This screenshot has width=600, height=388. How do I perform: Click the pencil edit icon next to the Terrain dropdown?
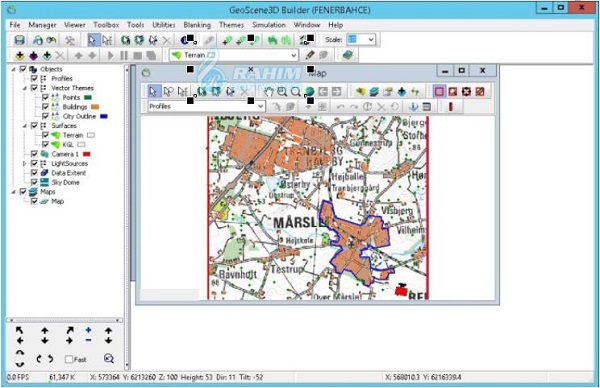tap(310, 55)
